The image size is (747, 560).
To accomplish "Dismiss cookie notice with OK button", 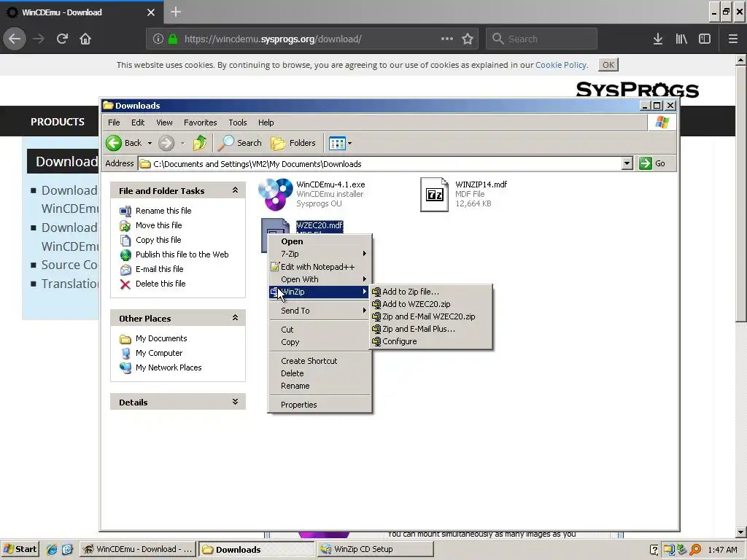I will (608, 65).
